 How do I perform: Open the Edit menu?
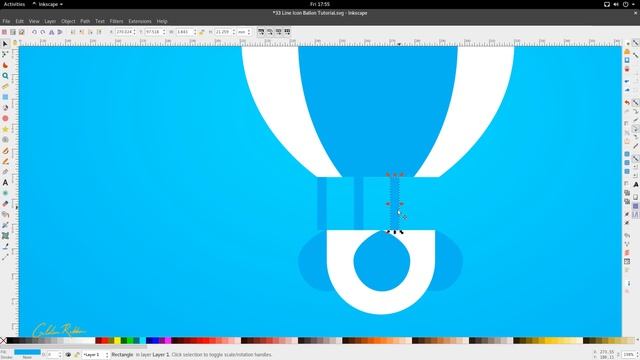[x=20, y=21]
